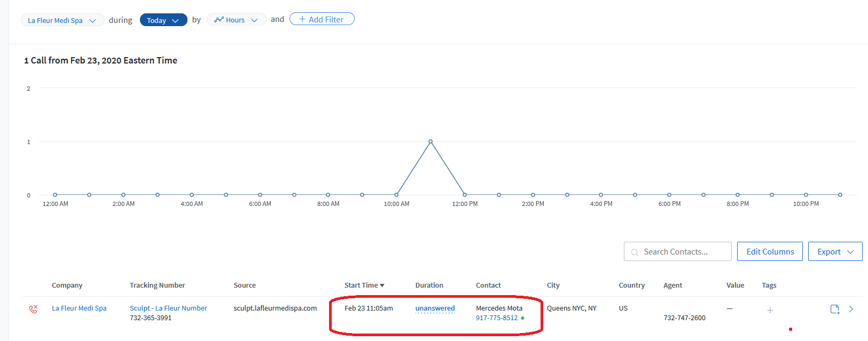Screen dimensions: 868x341
Task: Open the La Fleur Medi Spa company dropdown
Action: (x=62, y=20)
